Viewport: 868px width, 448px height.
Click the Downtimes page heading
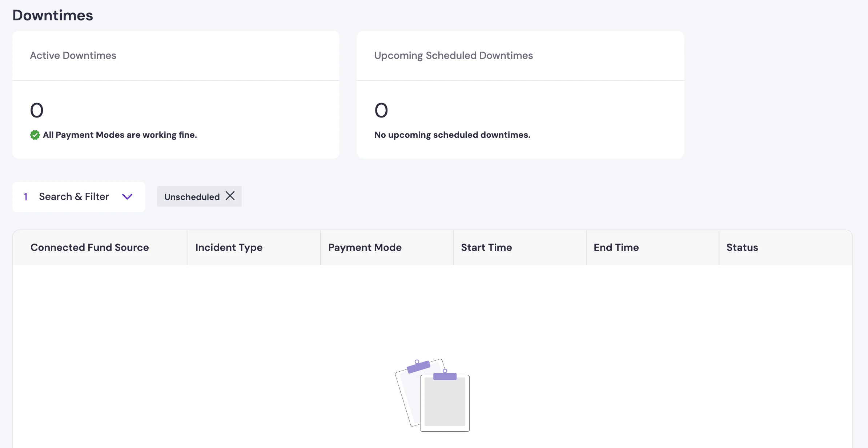tap(53, 16)
